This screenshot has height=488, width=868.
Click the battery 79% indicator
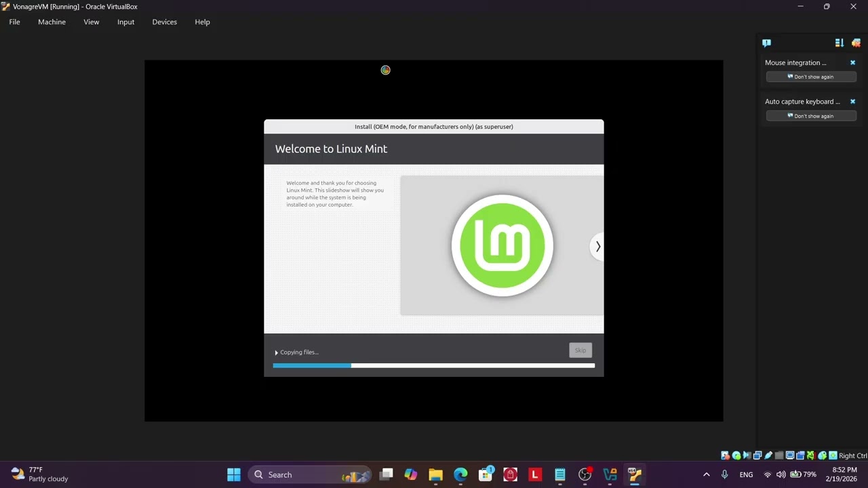click(803, 474)
